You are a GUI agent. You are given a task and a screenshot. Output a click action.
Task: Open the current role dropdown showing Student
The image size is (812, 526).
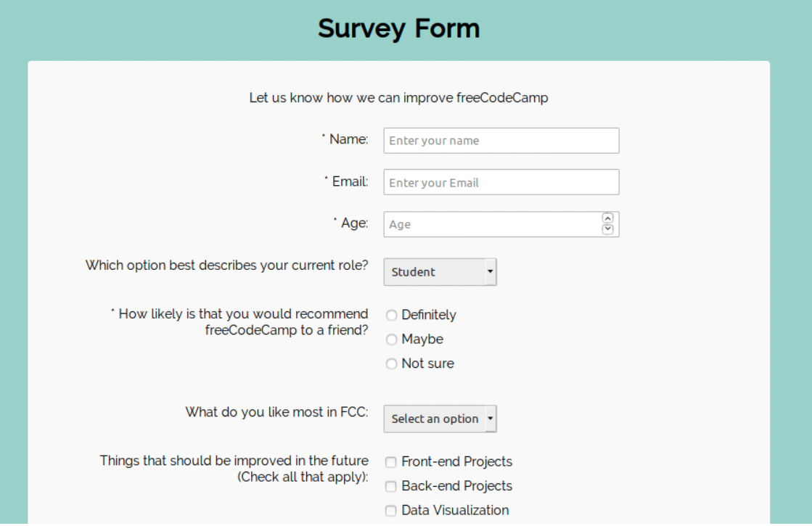[435, 271]
